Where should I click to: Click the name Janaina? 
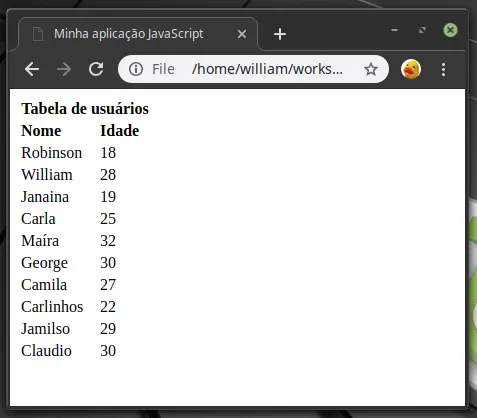click(x=45, y=197)
